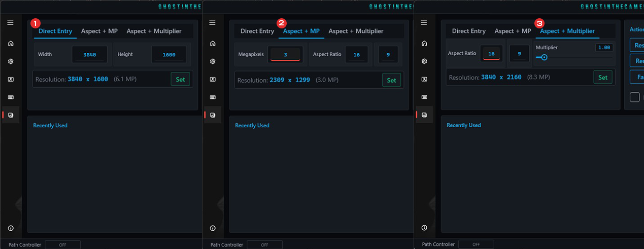Screen dimensions: 644x249
Task: Tick the checkbox beside the 3840 x 2160 resolution panel
Action: pos(635,97)
